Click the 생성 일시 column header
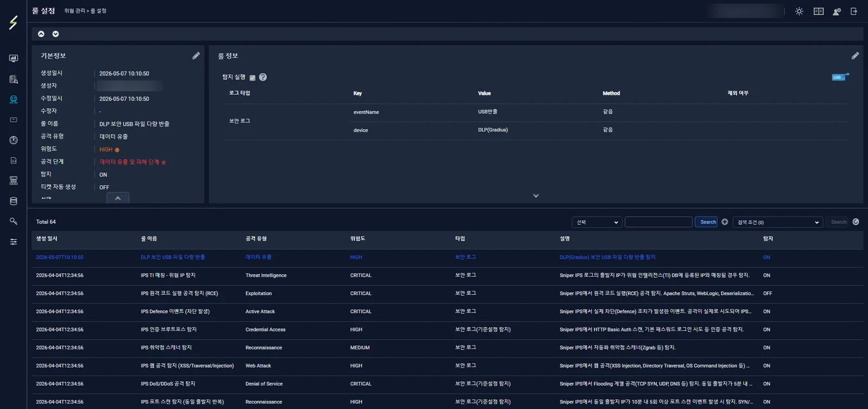 47,239
